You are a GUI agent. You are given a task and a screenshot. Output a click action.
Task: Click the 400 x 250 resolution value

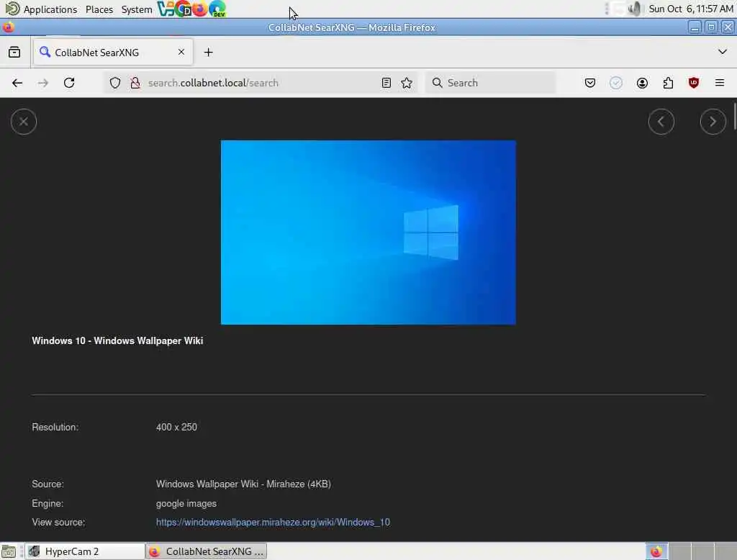pos(176,427)
